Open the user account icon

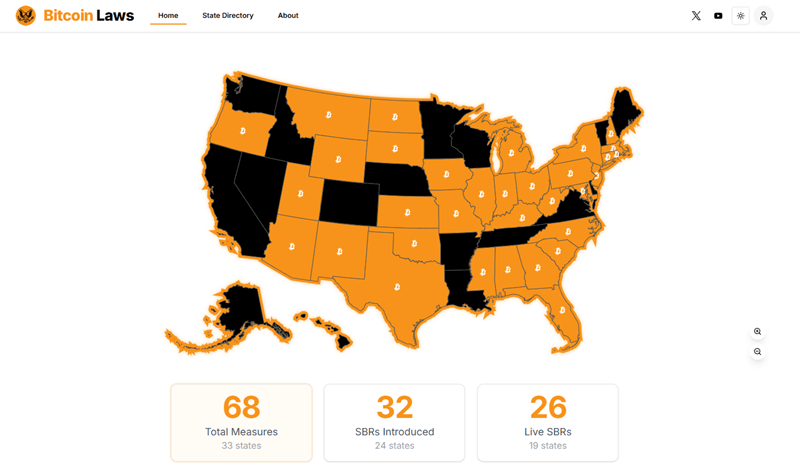(763, 16)
